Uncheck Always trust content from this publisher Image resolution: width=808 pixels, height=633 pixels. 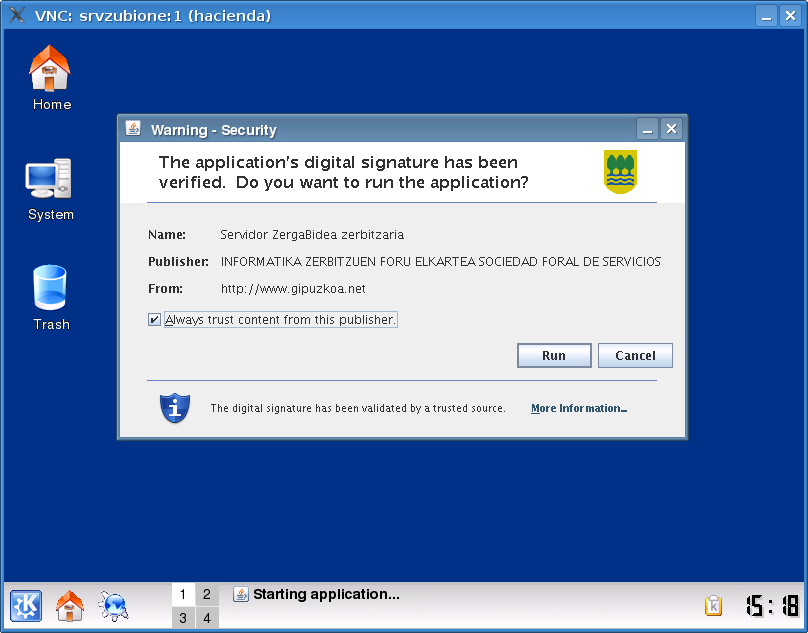point(154,320)
